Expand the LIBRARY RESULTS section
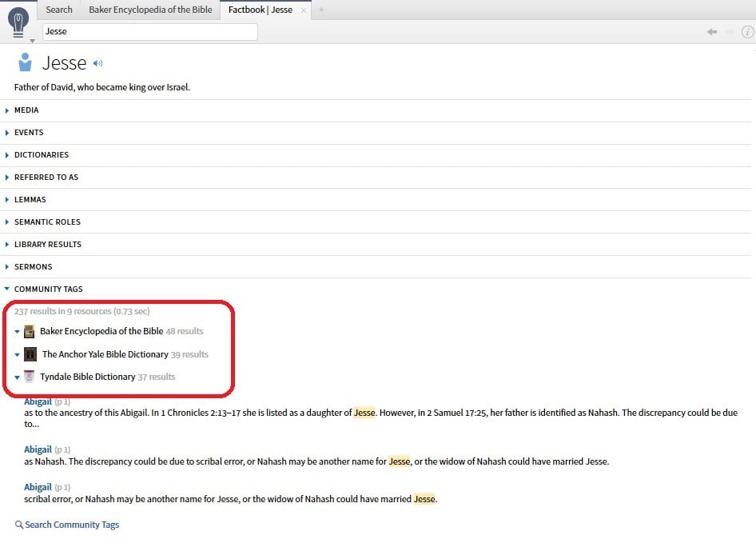Screen dimensions: 756x539 (6, 245)
